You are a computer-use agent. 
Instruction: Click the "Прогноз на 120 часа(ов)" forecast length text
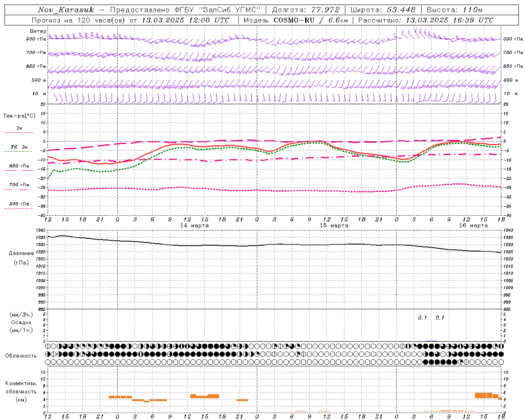point(79,20)
